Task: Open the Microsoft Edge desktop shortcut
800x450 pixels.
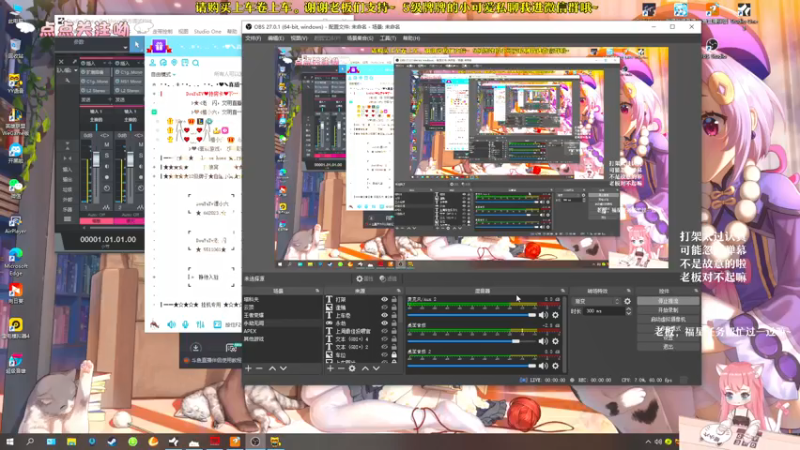Action: (15, 259)
